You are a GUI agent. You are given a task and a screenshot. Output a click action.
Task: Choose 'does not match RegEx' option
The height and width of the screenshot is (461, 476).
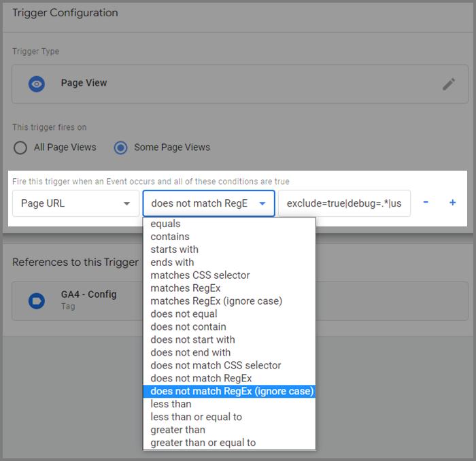tap(229, 379)
